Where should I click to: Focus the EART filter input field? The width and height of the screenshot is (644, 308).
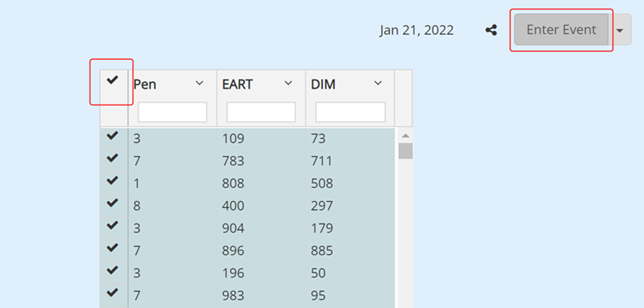tap(261, 112)
